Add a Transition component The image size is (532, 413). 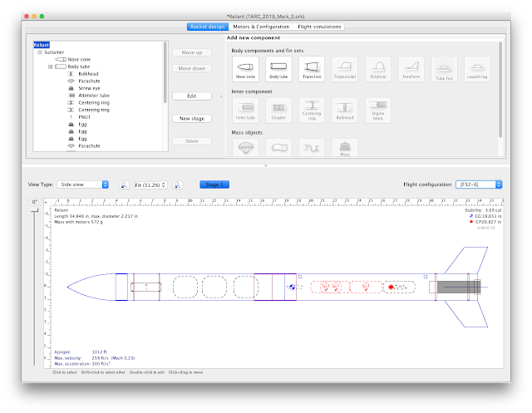pos(312,69)
